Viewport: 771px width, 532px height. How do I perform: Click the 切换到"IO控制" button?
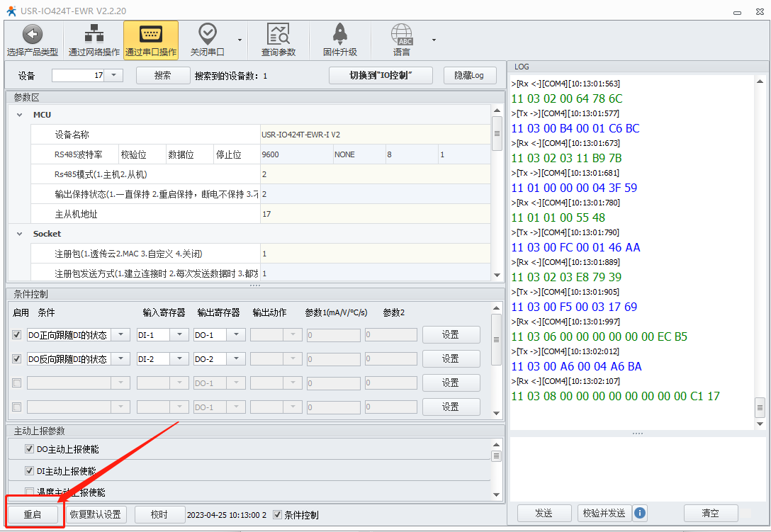pos(381,75)
